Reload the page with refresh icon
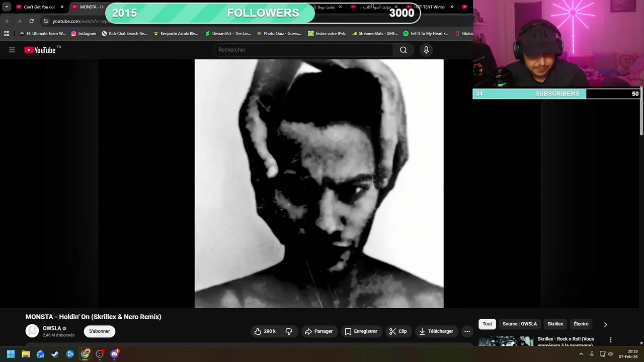 (x=31, y=21)
